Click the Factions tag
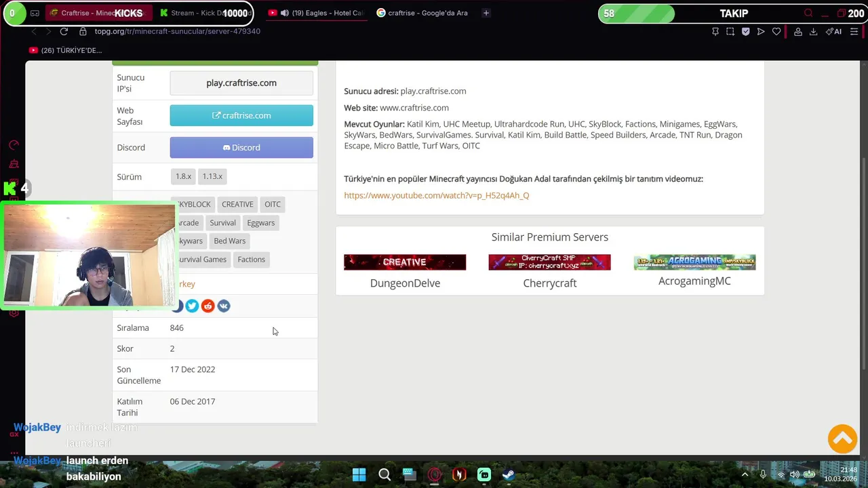This screenshot has height=488, width=868. 252,259
